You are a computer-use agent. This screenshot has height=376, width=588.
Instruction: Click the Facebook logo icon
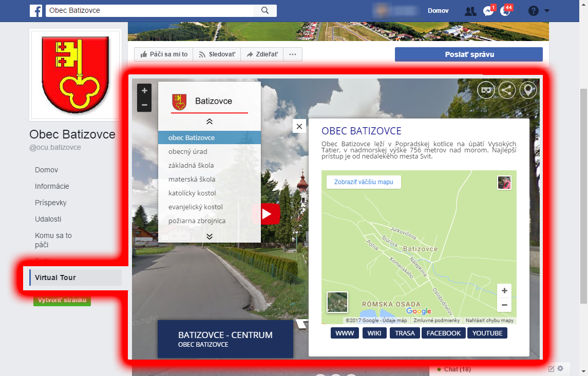pyautogui.click(x=36, y=10)
